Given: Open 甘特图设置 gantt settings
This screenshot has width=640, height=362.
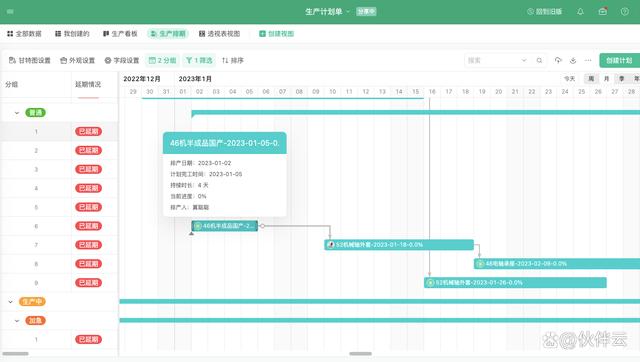Looking at the screenshot, I should pos(29,60).
